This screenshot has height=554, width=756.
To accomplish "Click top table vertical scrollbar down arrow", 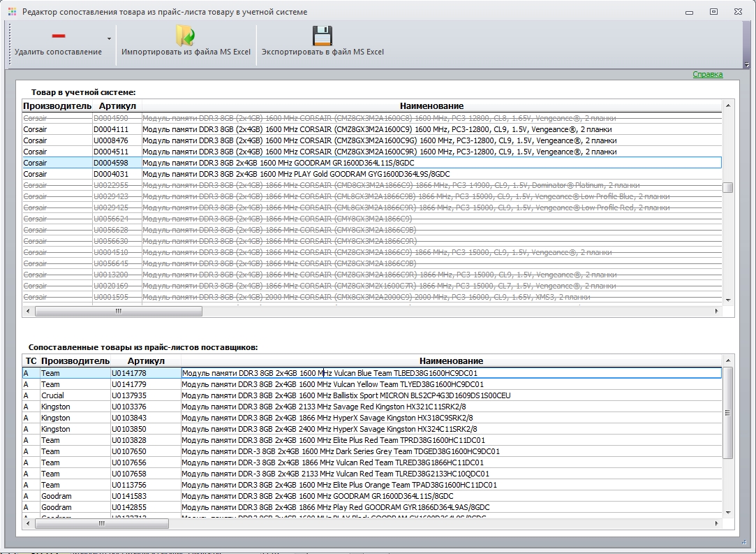I will click(x=728, y=300).
